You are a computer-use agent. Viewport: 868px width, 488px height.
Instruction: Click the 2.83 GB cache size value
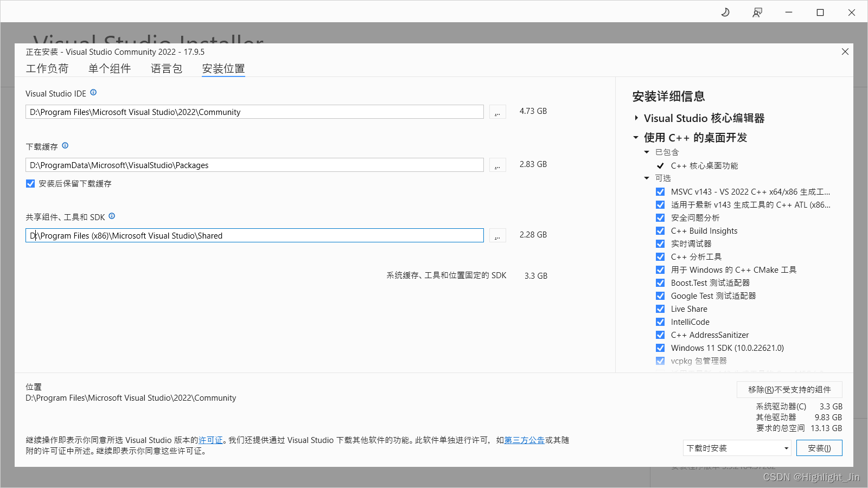tap(533, 164)
